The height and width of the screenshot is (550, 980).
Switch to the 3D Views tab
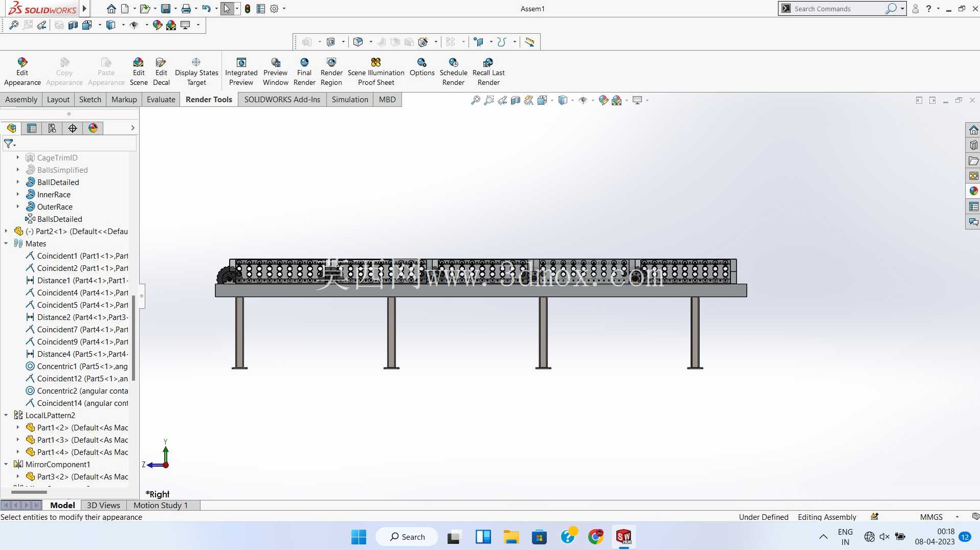coord(103,505)
